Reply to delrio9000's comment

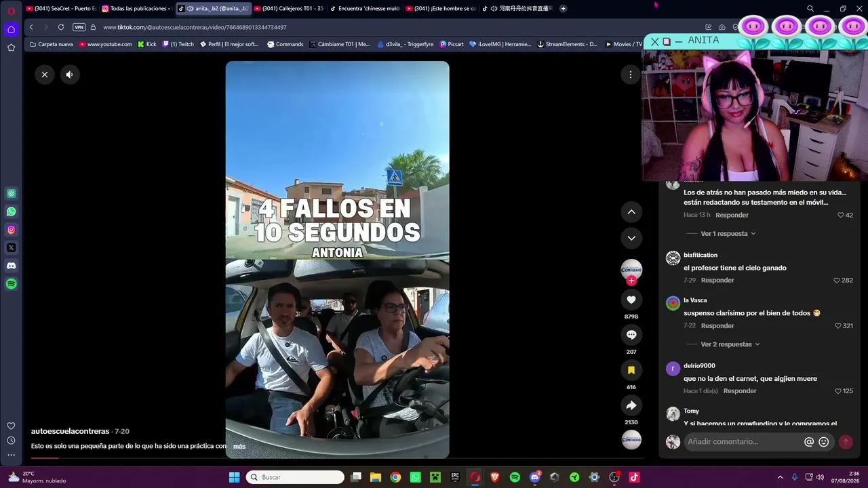[x=740, y=391]
